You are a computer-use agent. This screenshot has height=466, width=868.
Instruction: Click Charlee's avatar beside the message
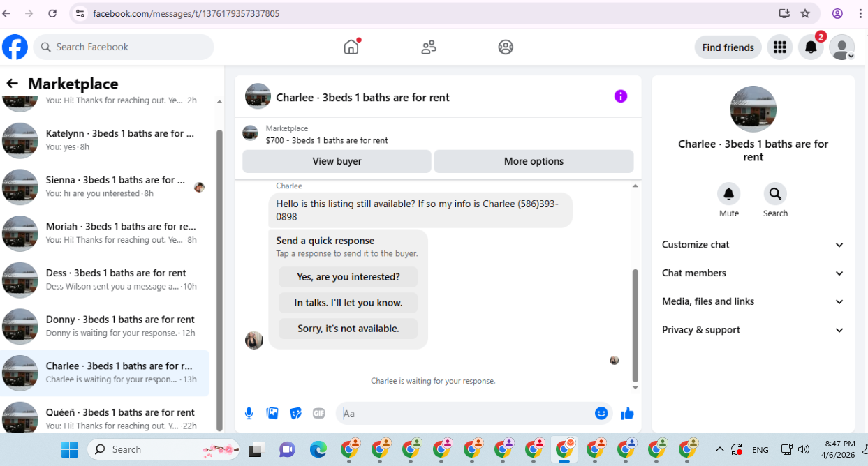pyautogui.click(x=254, y=340)
